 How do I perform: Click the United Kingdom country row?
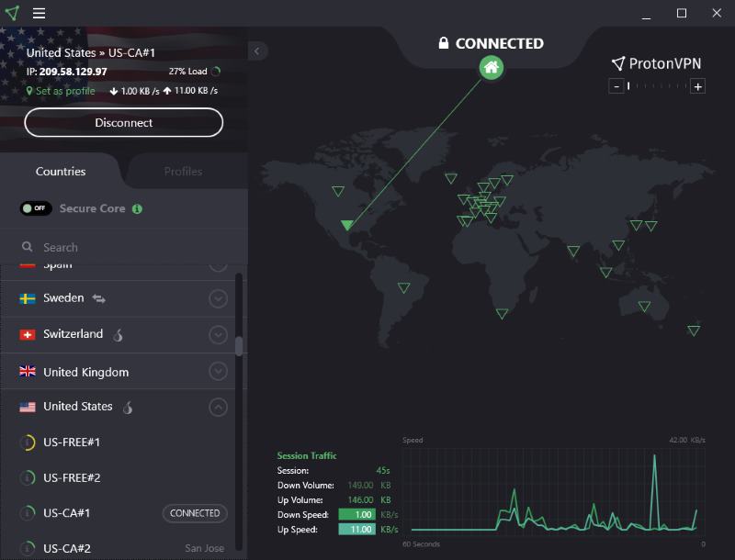click(x=119, y=372)
